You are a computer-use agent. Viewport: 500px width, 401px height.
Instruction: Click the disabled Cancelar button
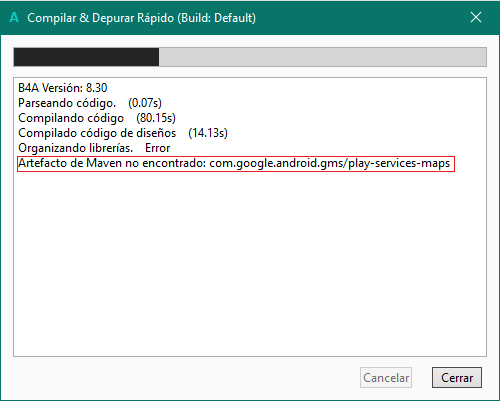386,378
